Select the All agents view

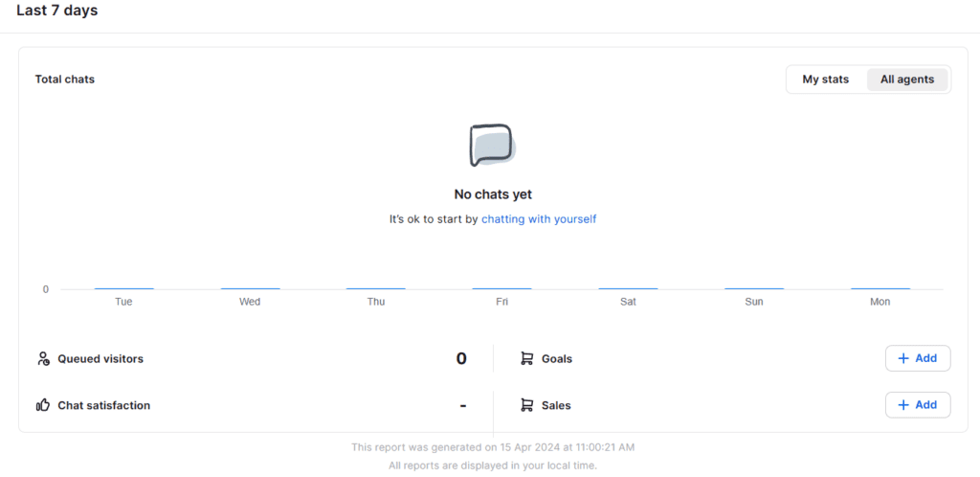point(906,79)
